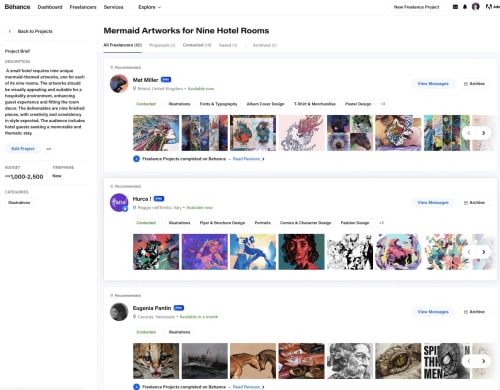Open the Dashboard menu item
Screen dimensions: 500x390
pos(50,7)
